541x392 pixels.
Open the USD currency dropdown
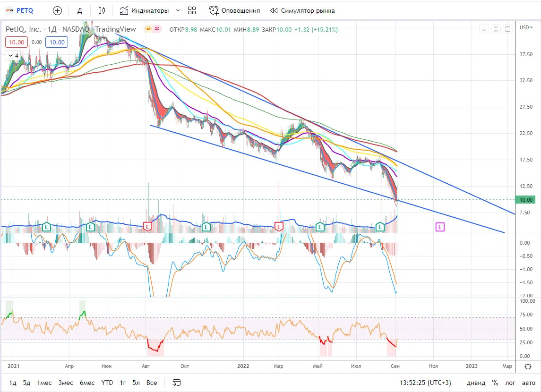526,27
